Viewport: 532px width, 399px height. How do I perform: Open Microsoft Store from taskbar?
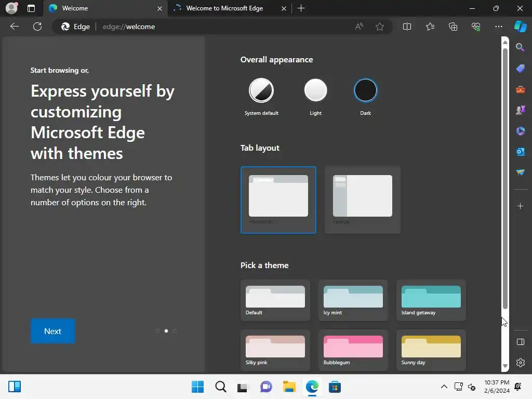pos(335,387)
